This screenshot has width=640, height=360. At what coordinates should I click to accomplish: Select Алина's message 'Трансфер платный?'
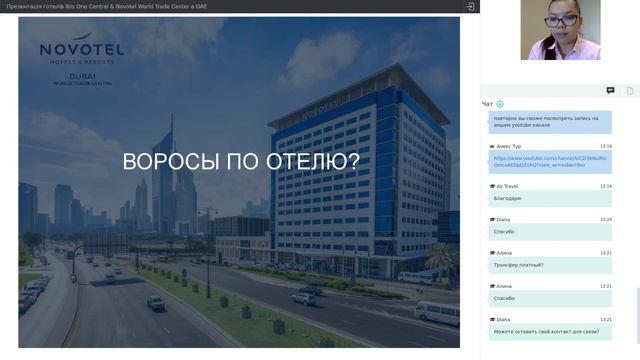(550, 265)
